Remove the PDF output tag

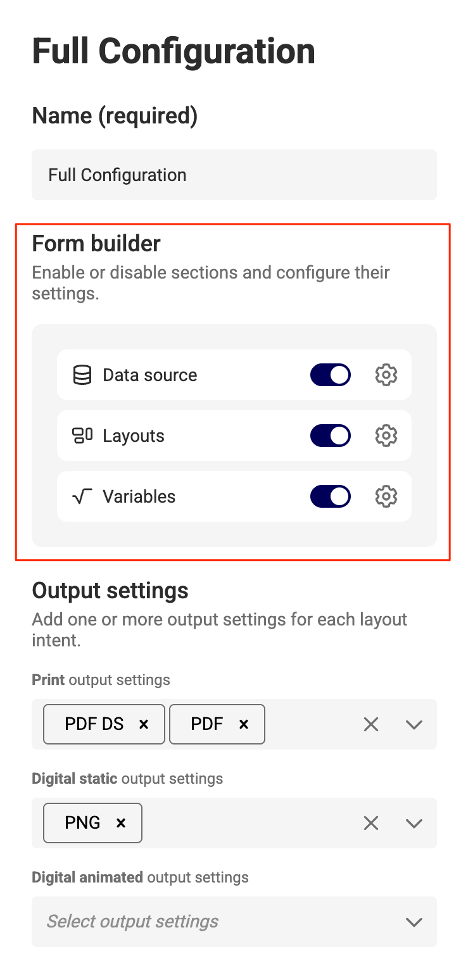pyautogui.click(x=244, y=724)
